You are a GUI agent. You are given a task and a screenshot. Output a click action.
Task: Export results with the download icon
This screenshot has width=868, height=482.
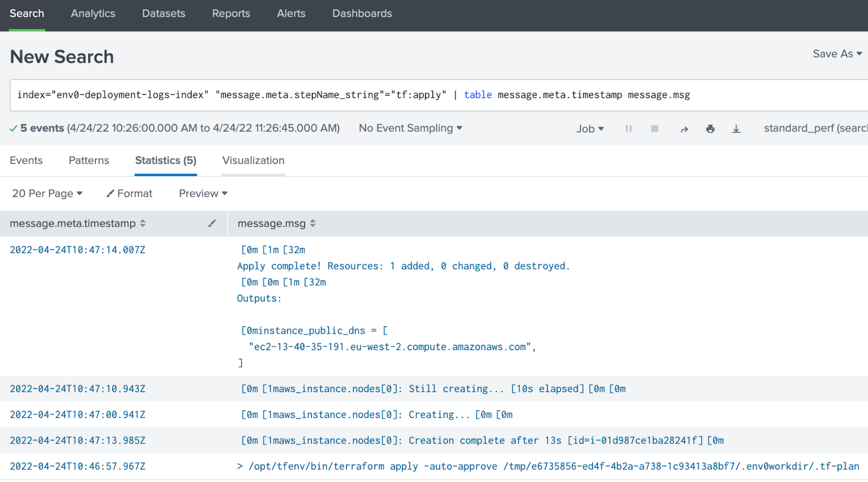tap(736, 129)
